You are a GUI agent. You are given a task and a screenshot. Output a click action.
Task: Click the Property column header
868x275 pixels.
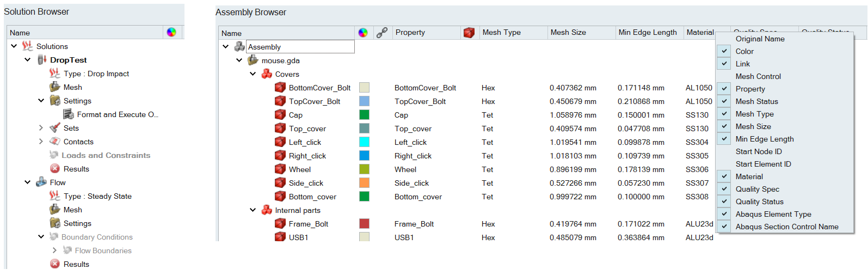coord(410,33)
